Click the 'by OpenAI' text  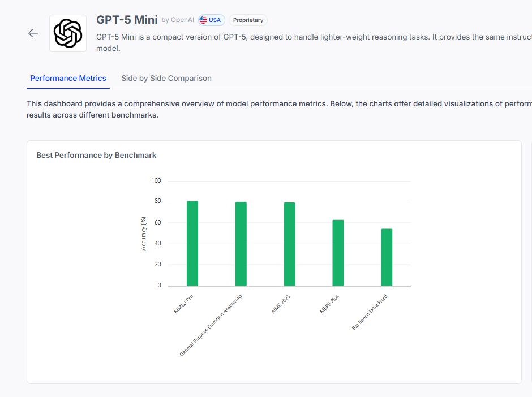click(178, 20)
